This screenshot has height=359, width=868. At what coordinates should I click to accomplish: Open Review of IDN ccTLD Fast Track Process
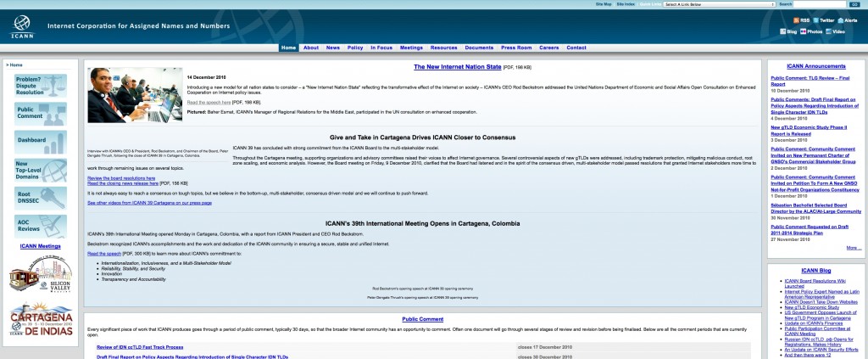point(140,347)
